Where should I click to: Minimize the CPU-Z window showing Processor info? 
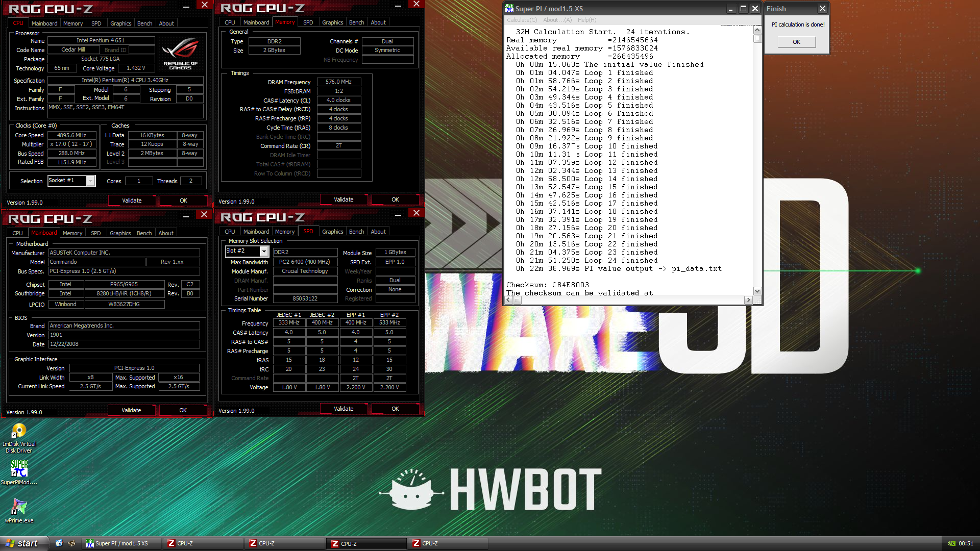186,6
